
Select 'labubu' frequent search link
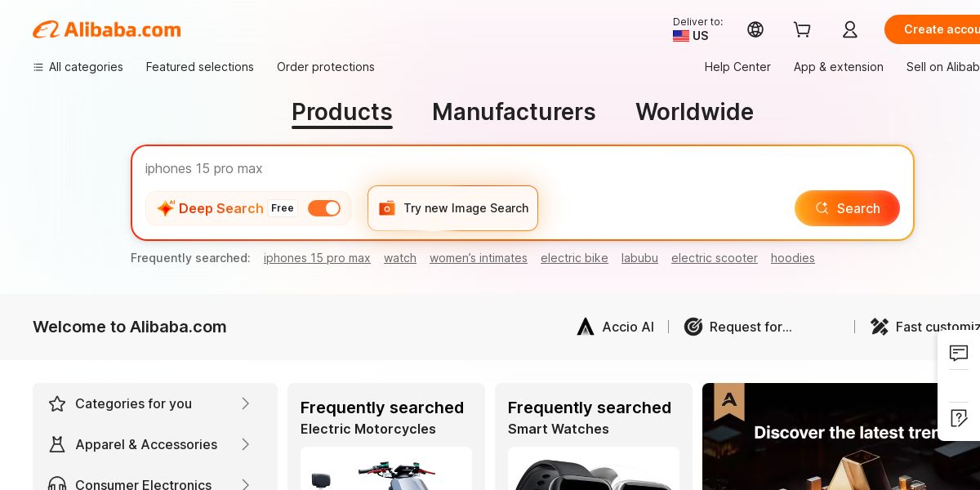pyautogui.click(x=639, y=258)
